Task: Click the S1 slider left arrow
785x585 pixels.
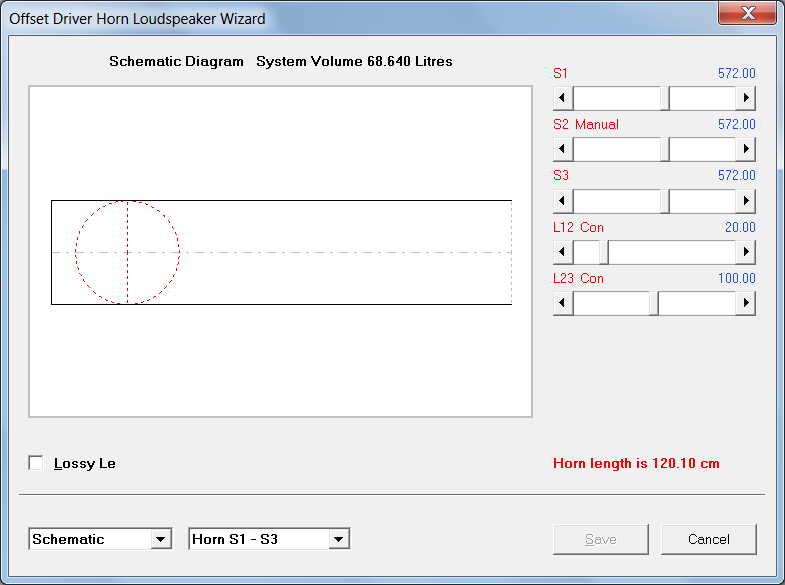Action: click(x=563, y=98)
